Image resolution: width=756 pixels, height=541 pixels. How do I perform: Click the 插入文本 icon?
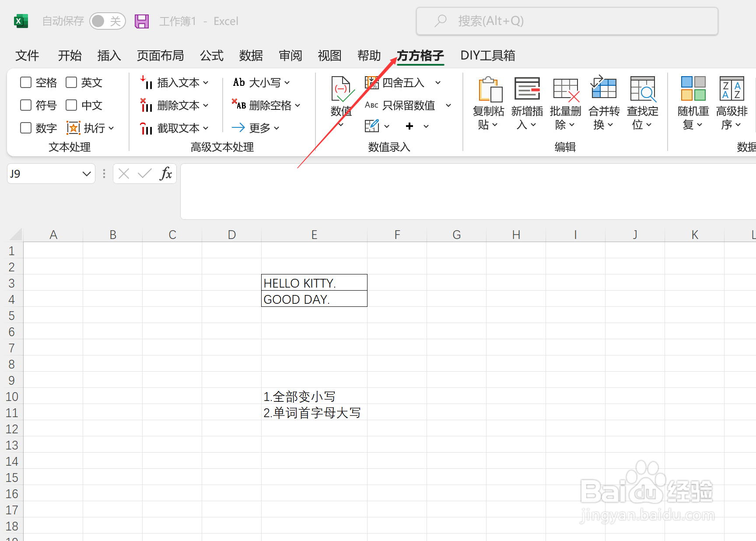point(146,83)
